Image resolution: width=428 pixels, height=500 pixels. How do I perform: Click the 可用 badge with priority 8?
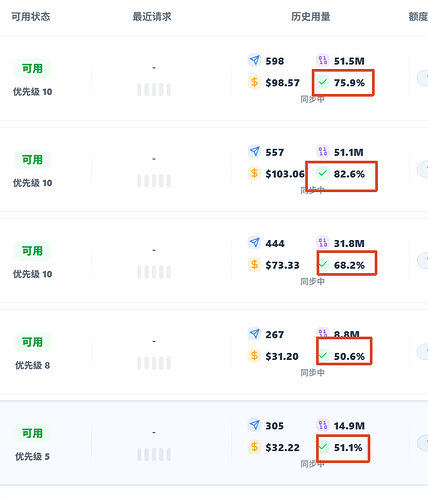pos(32,342)
